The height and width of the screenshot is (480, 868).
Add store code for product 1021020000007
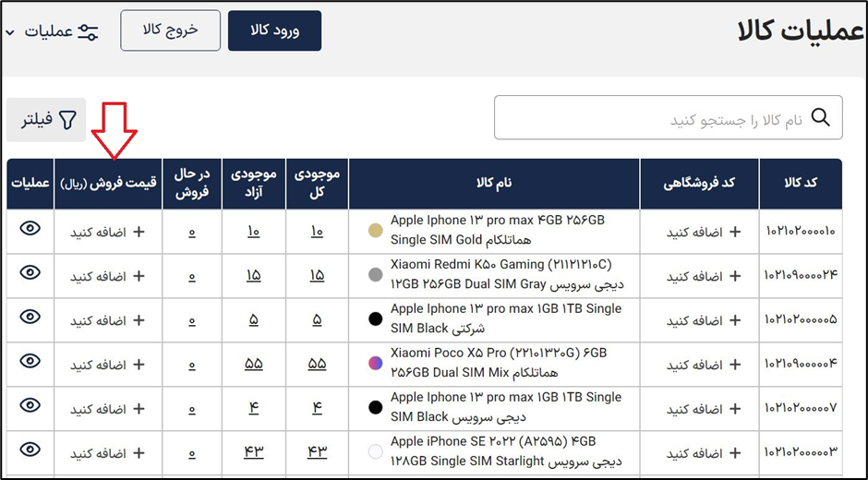(704, 409)
